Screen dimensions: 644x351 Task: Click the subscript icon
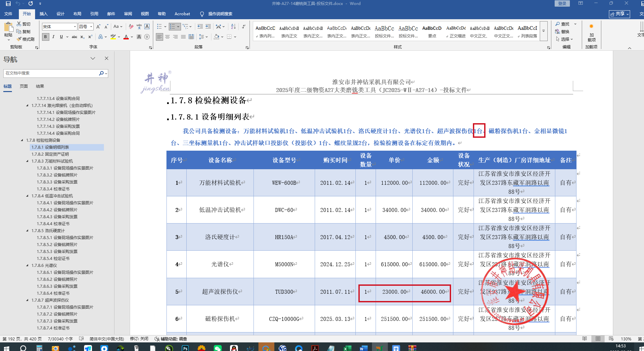[82, 37]
